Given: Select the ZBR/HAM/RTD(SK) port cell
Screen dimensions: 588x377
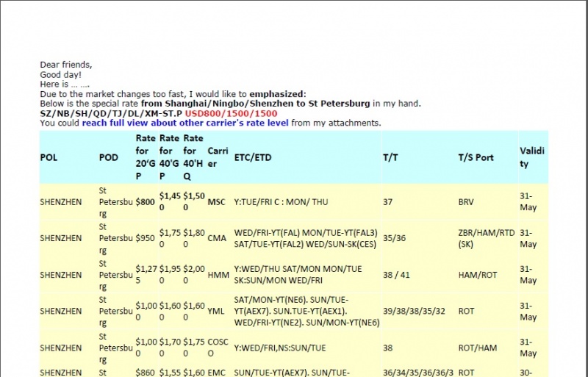Looking at the screenshot, I should click(x=485, y=238).
